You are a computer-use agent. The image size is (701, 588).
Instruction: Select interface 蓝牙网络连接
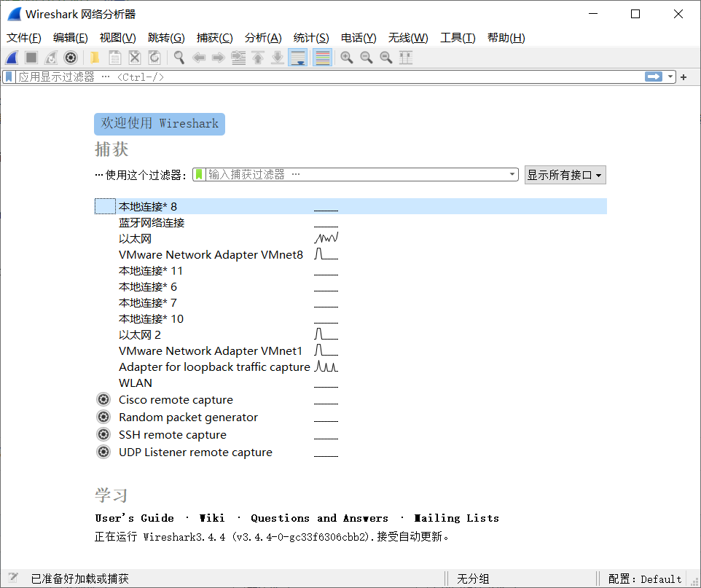[x=350, y=223]
